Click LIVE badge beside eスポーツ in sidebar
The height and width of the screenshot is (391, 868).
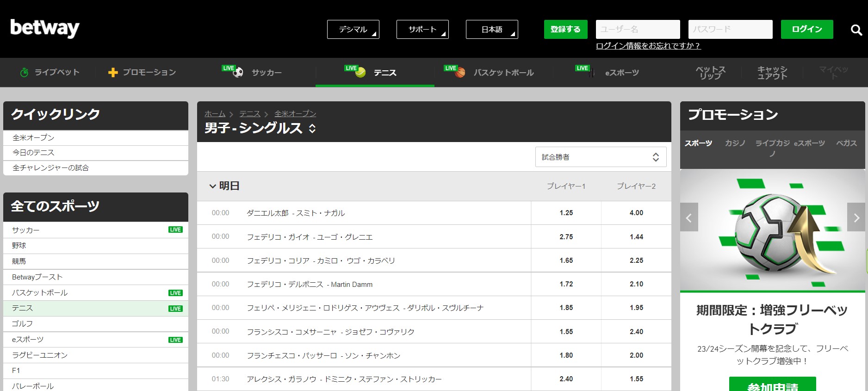[175, 340]
